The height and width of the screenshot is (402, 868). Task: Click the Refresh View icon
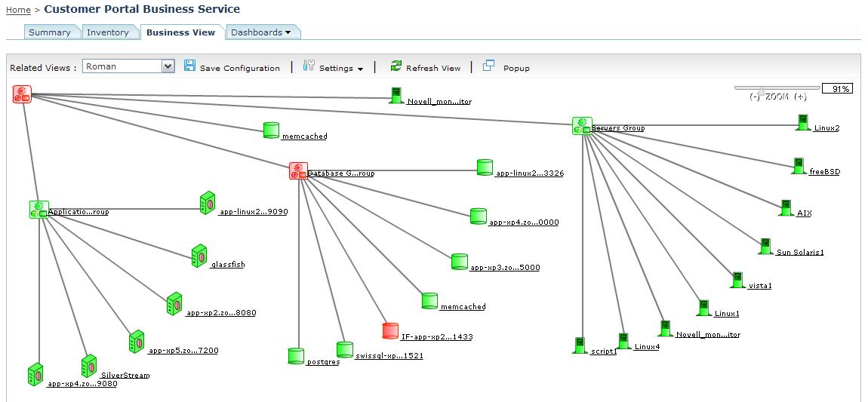point(396,66)
